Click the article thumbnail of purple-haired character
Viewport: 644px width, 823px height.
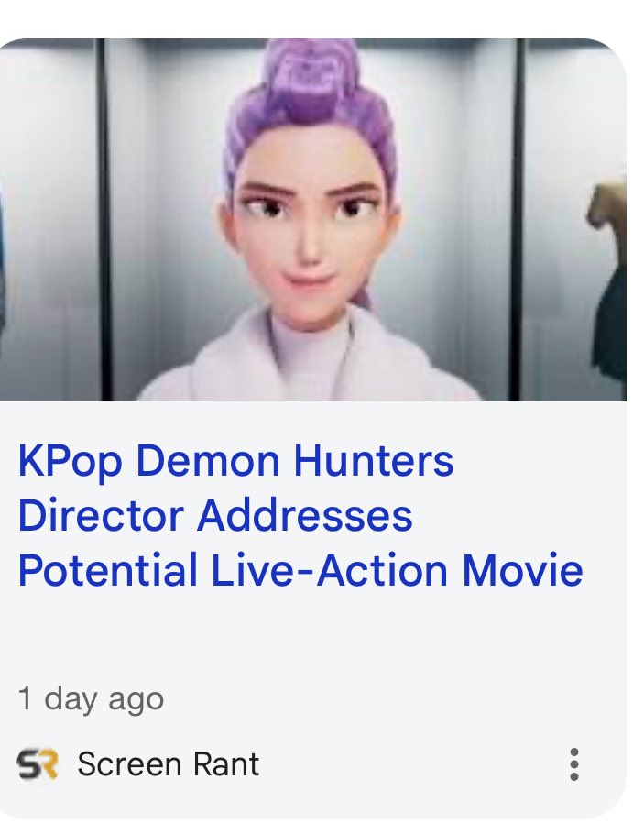[313, 219]
